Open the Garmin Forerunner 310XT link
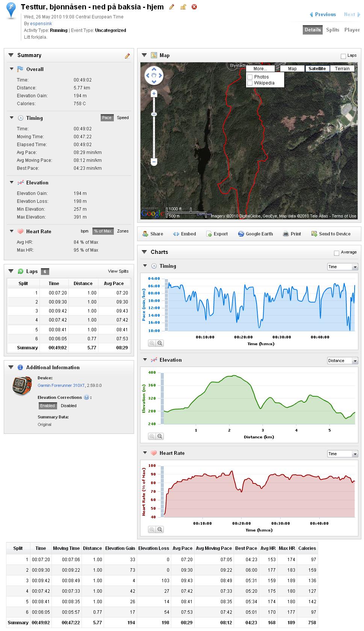Image resolution: width=364 pixels, height=631 pixels. coord(61,385)
